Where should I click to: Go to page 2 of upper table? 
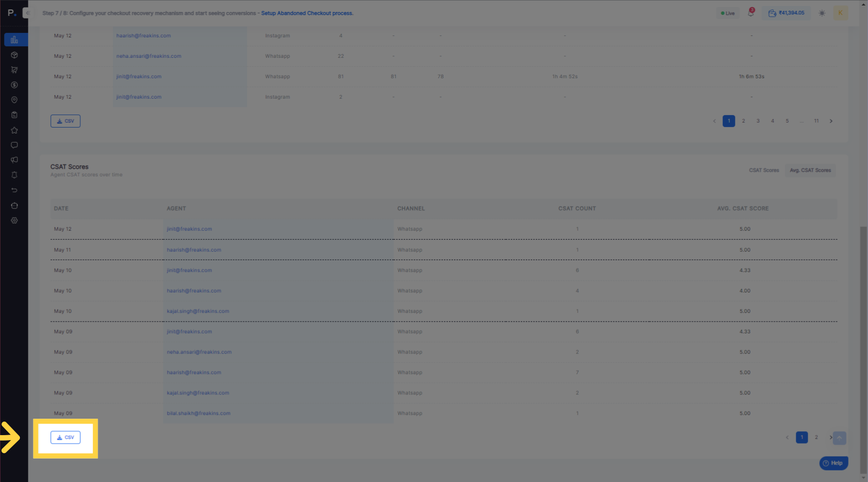click(x=743, y=121)
